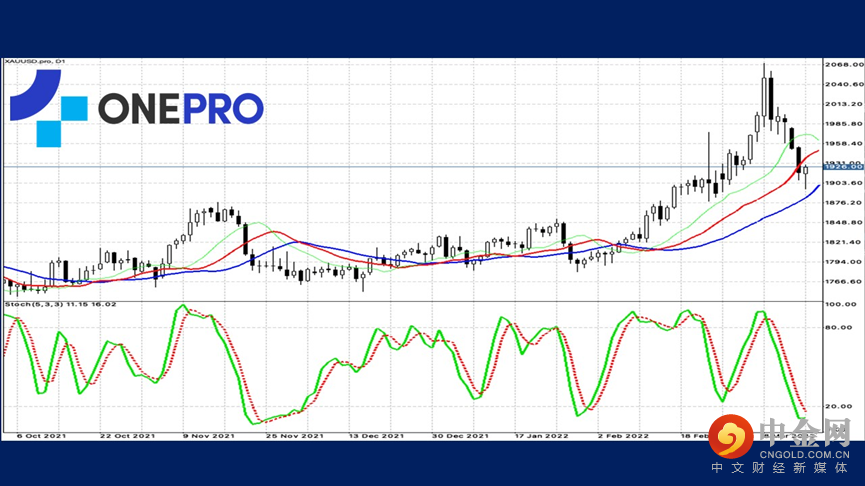Click the 1766.60 price axis label

coord(844,282)
